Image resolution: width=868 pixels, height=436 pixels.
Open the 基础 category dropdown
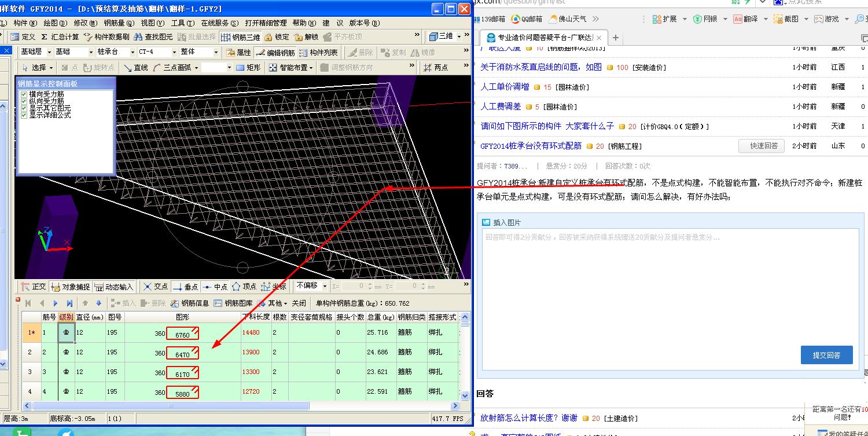(x=90, y=52)
